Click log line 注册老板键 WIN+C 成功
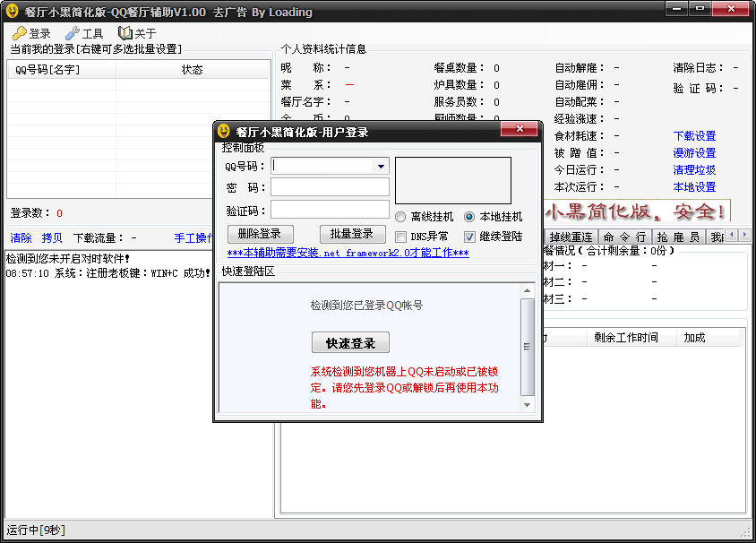 108,273
